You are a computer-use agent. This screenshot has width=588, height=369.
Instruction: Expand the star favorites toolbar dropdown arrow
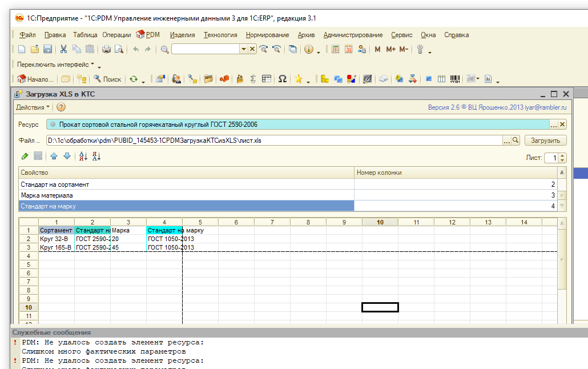308,81
